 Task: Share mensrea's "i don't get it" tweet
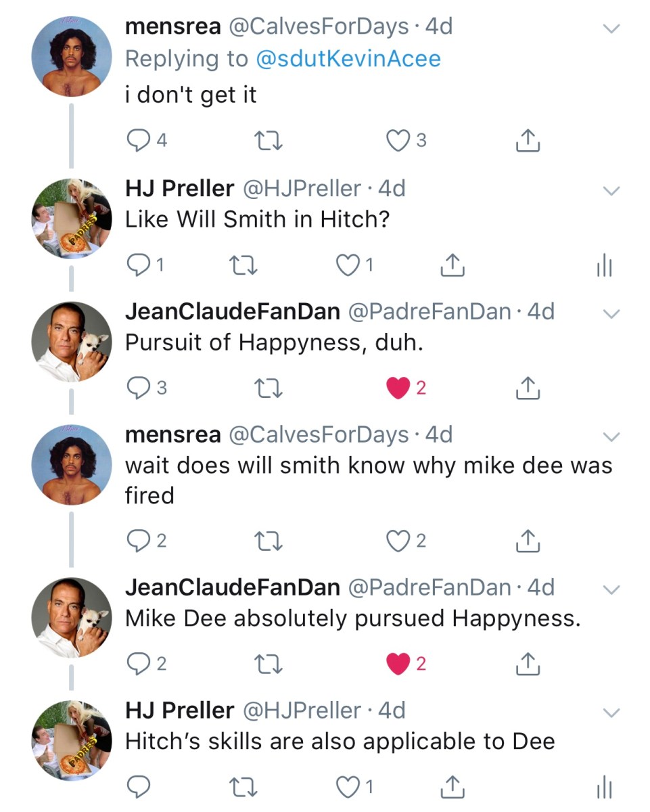528,140
